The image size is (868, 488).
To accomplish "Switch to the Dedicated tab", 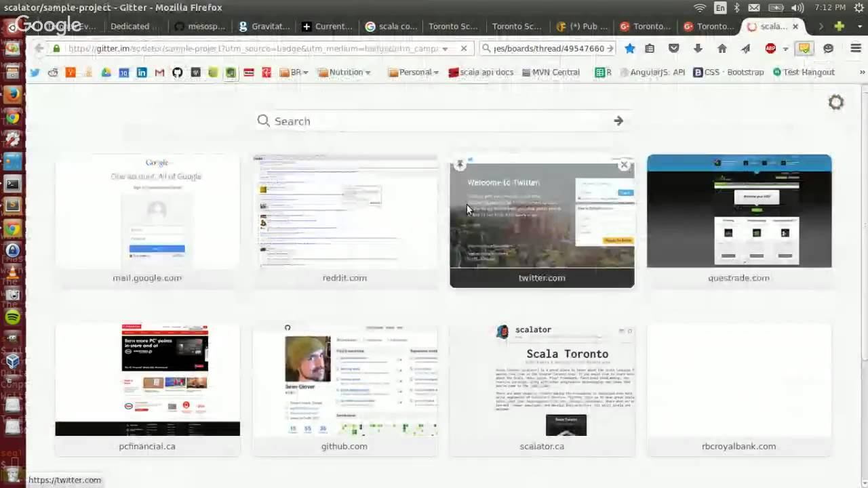I will pyautogui.click(x=130, y=26).
